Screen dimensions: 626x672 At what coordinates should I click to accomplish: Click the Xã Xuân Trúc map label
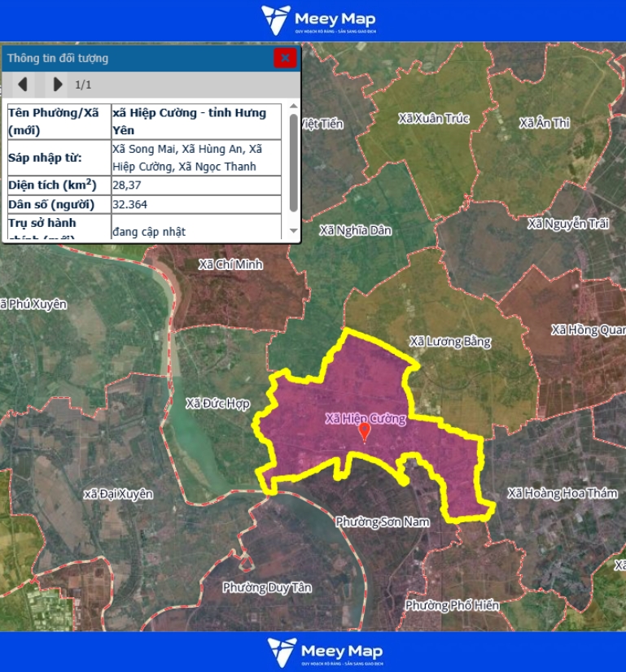click(434, 118)
